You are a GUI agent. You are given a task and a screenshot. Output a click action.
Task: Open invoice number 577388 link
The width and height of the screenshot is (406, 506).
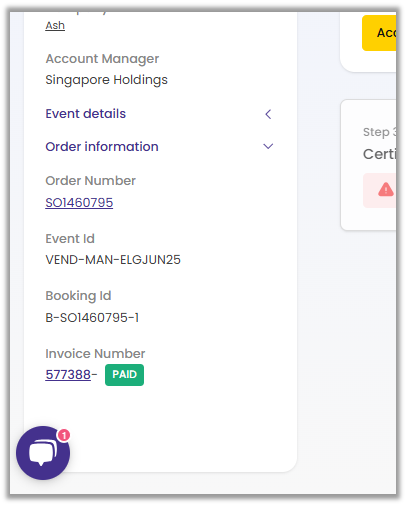[68, 375]
